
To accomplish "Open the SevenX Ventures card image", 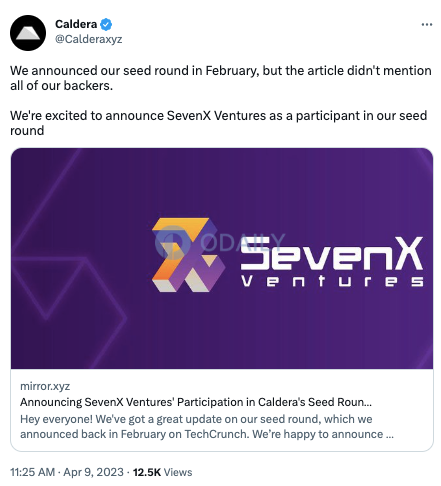I will 222,258.
